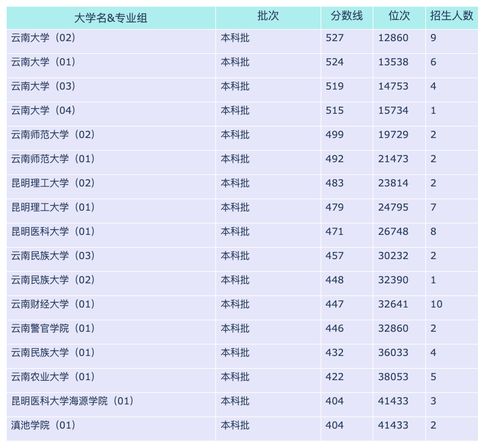Click rank value 30232
Viewport: 484px width, 448px height.
[393, 255]
